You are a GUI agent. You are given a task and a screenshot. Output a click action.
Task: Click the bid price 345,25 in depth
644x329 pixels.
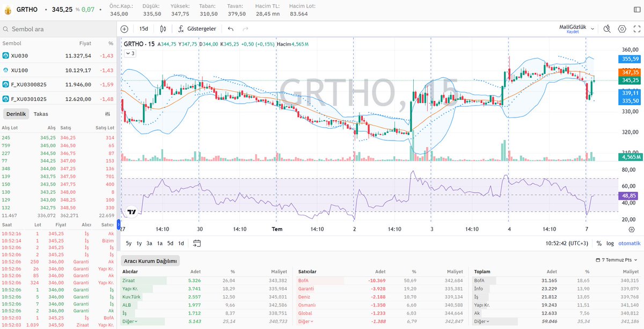tap(48, 137)
